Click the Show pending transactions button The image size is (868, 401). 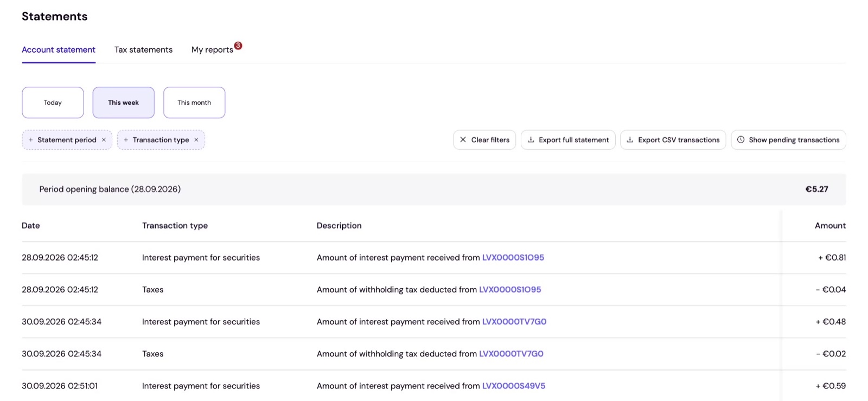click(788, 139)
